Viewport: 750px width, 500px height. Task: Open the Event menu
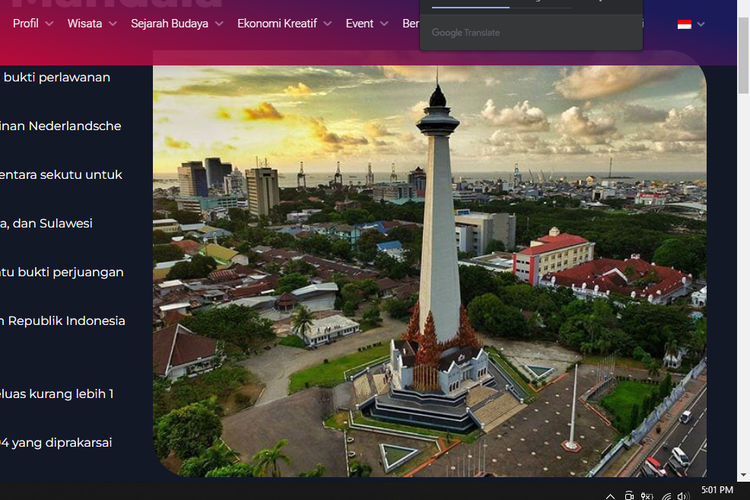coord(359,23)
